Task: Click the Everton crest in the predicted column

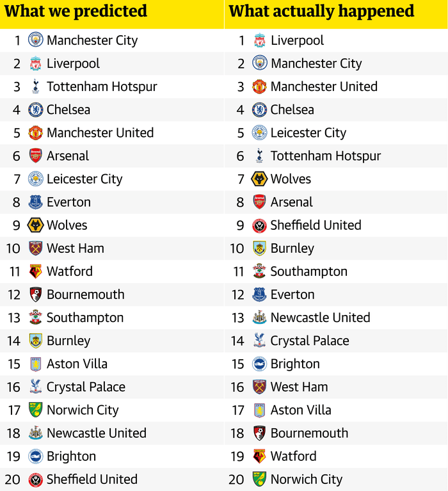Action: coord(36,202)
